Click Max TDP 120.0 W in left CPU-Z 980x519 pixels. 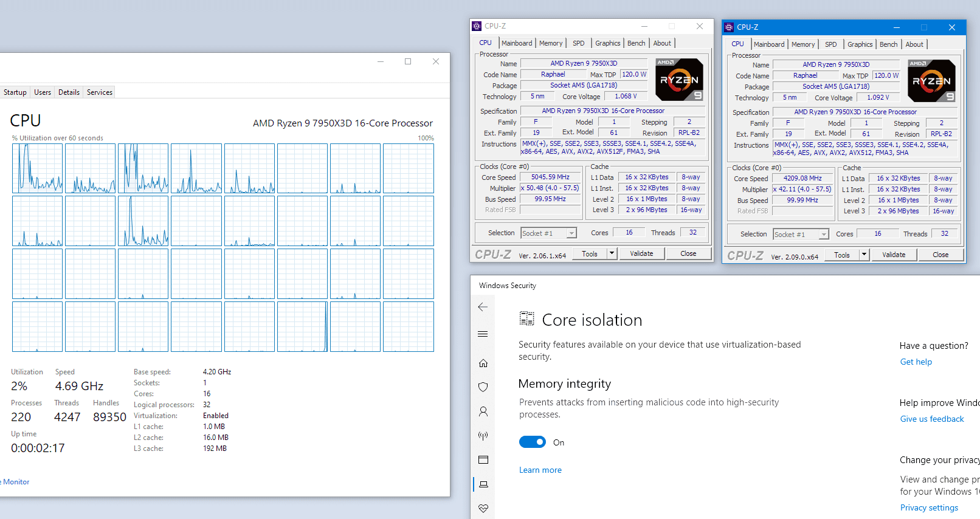click(634, 74)
